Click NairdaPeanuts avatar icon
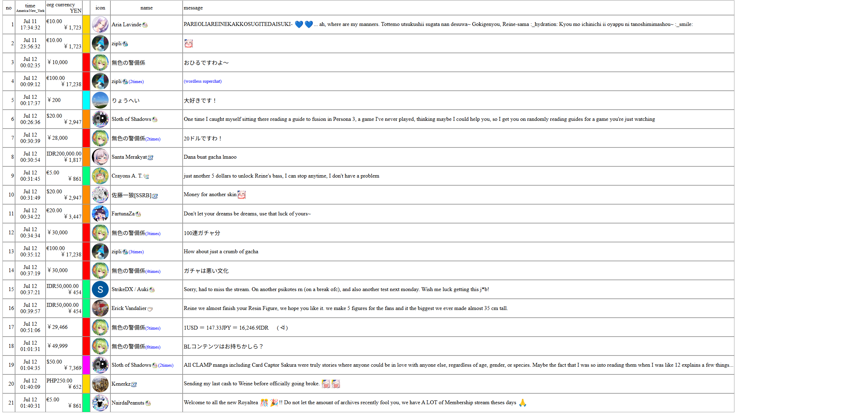Viewport: 868px width, 414px height. coord(100,403)
